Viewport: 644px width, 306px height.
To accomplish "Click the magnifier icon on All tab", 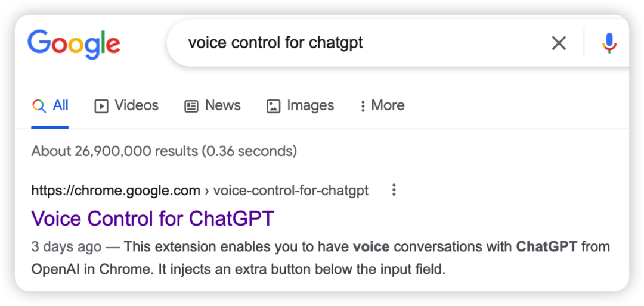I will point(39,106).
